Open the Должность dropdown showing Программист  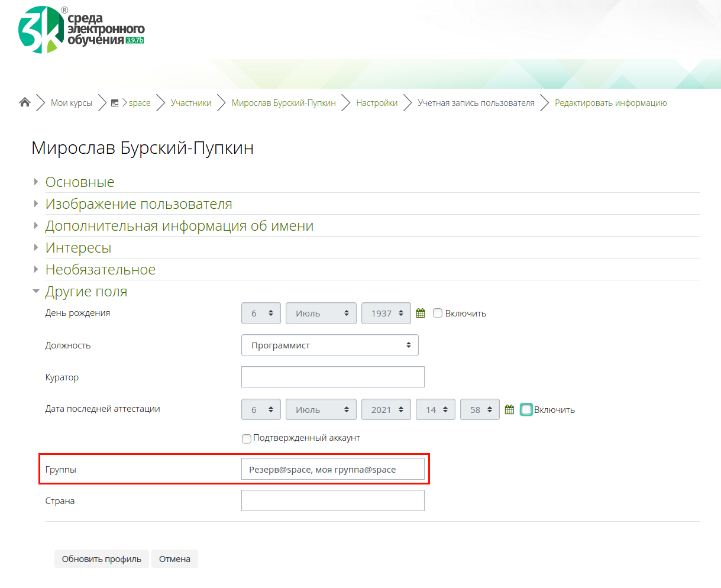click(329, 345)
